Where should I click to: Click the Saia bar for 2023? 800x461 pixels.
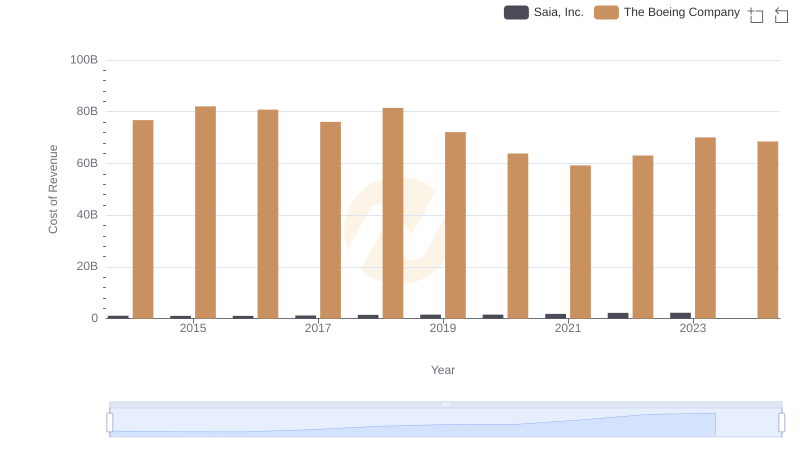point(680,316)
